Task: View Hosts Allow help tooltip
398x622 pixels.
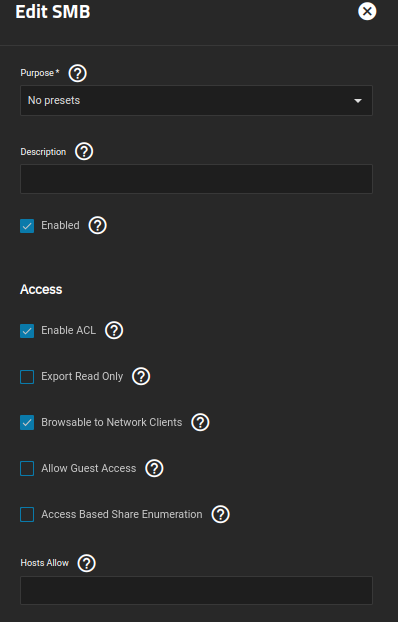Action: [87, 563]
